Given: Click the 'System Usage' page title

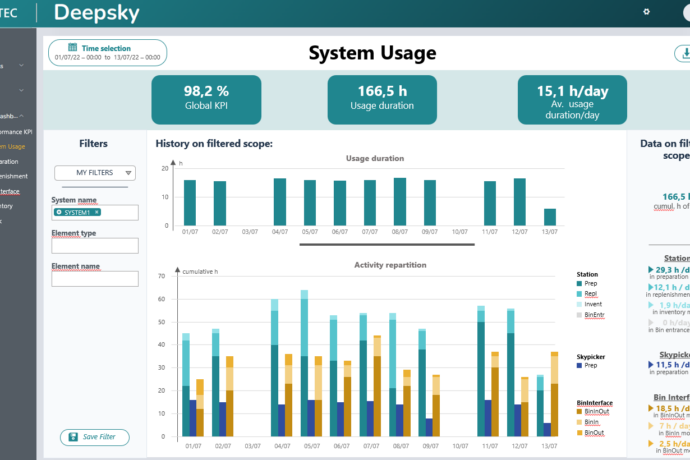Looking at the screenshot, I should point(372,53).
